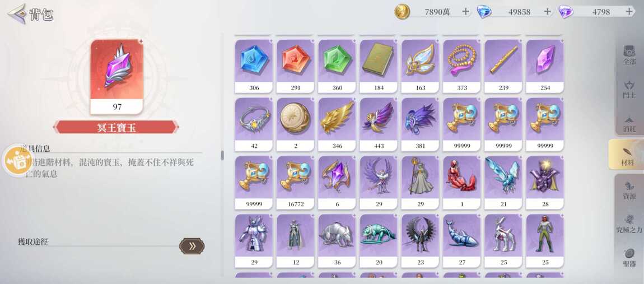The image size is (644, 284).
Task: Go back using the 背包 arrow
Action: pos(17,13)
